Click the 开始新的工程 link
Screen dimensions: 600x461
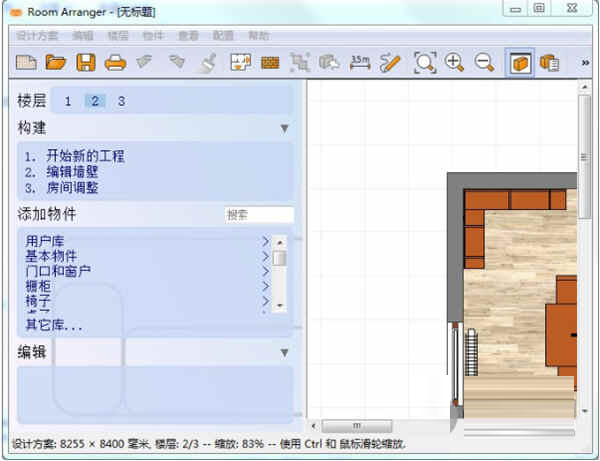coord(85,157)
